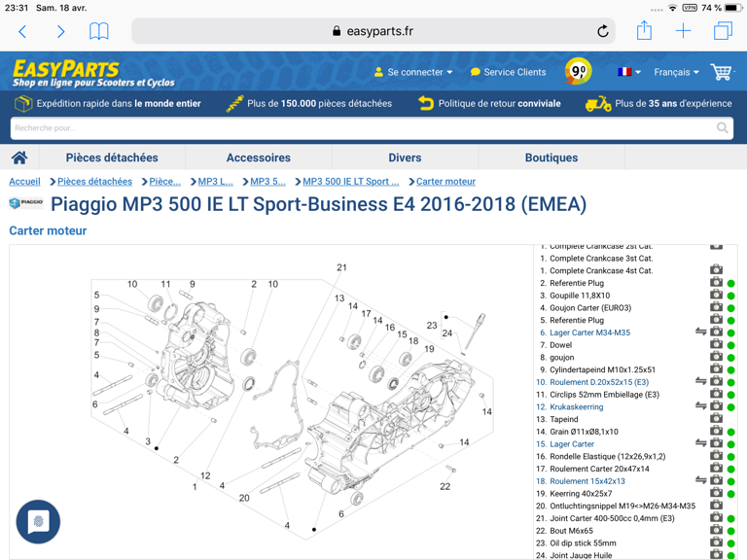The image size is (747, 560).
Task: Click the Carter moteur section heading
Action: (48, 231)
